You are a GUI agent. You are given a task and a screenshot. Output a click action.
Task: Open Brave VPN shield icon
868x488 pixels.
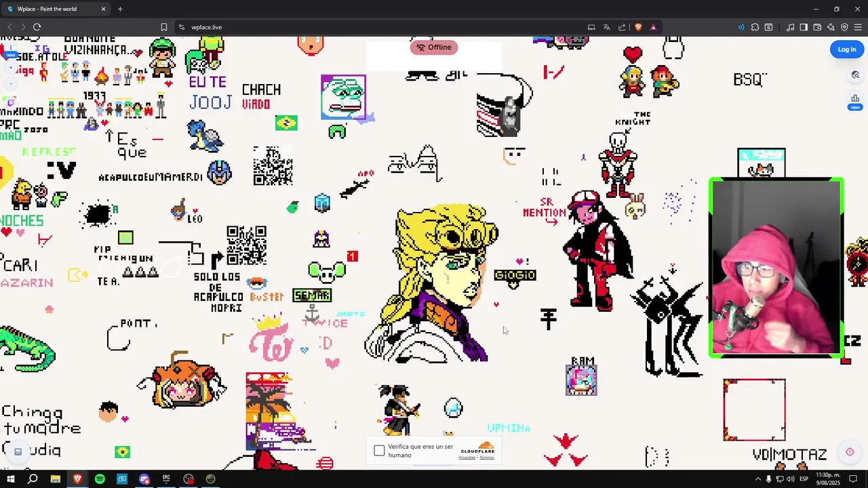844,27
